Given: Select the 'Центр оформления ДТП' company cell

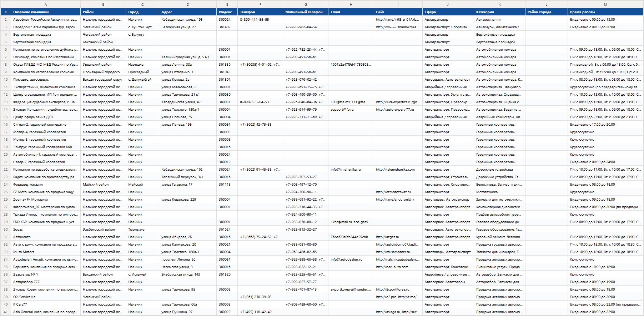Looking at the screenshot, I should (x=46, y=117).
